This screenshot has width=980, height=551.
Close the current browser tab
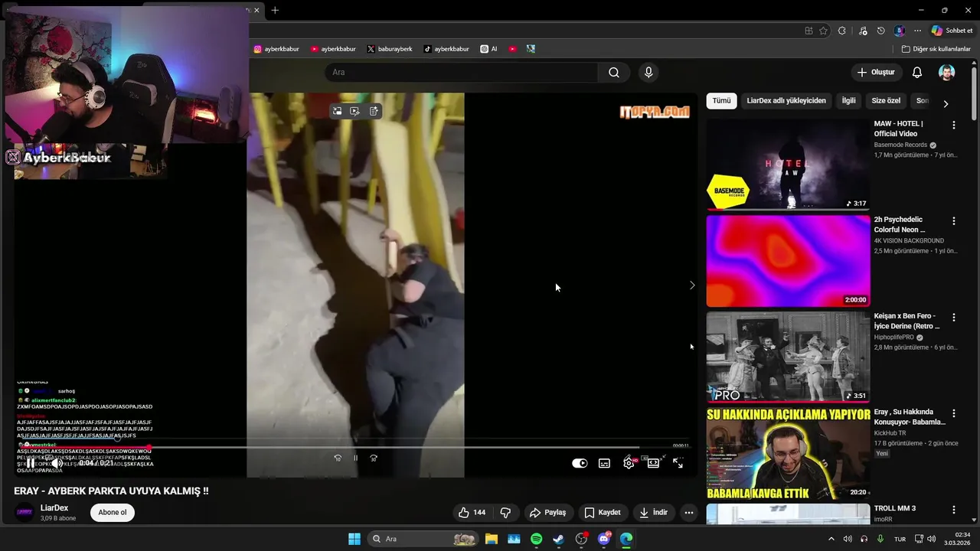point(256,10)
